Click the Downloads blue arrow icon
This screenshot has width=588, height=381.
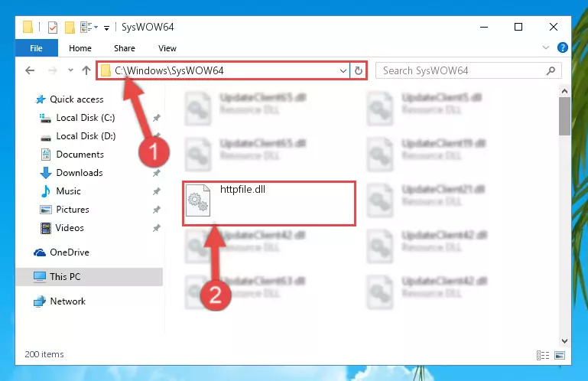[x=46, y=173]
